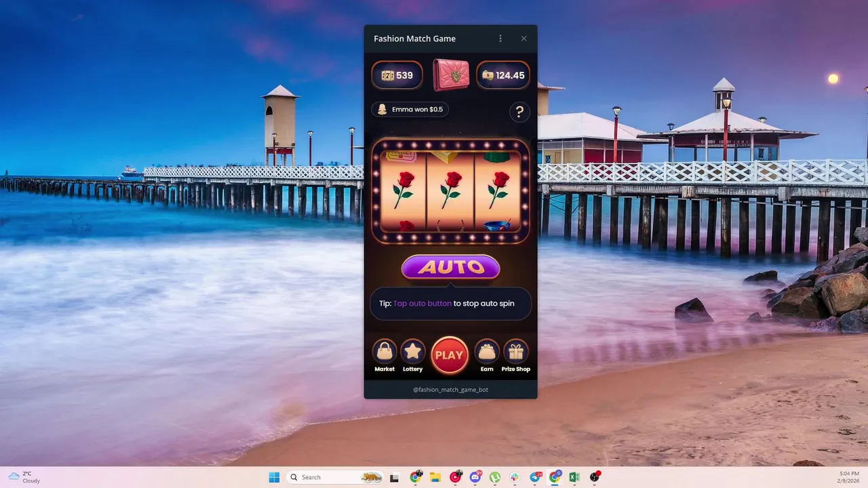Open Excel from the taskbar
Viewport: 868px width, 488px height.
574,477
